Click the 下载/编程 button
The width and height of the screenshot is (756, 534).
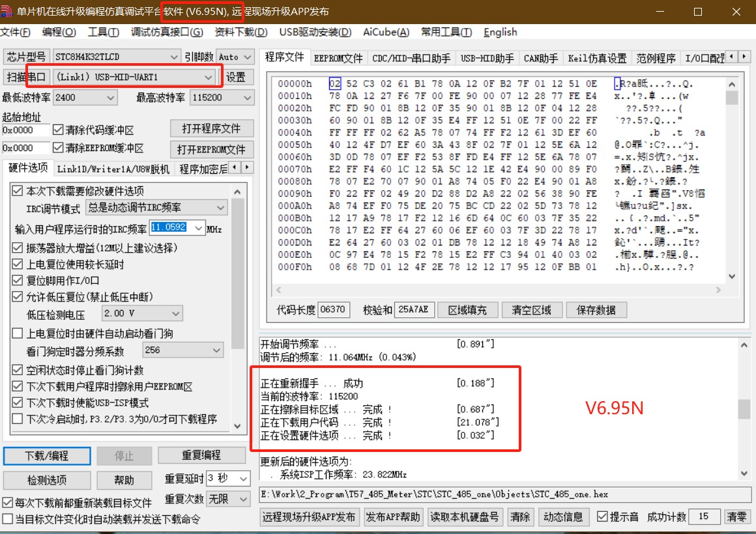[x=47, y=456]
